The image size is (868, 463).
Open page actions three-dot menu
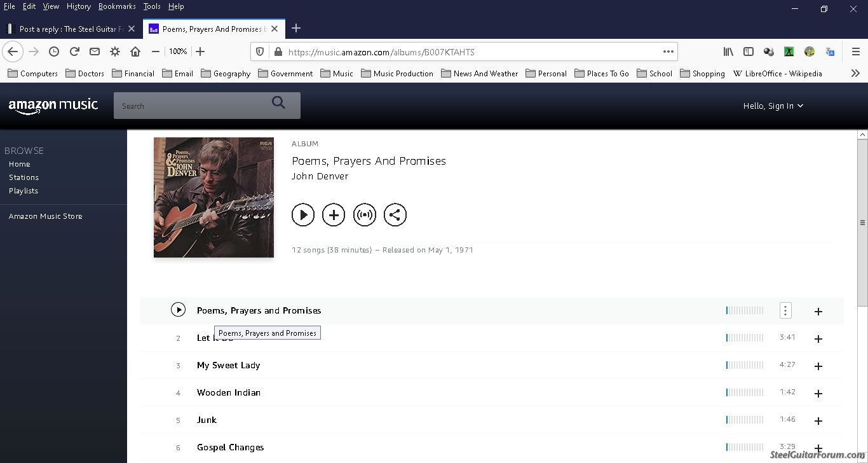[668, 52]
